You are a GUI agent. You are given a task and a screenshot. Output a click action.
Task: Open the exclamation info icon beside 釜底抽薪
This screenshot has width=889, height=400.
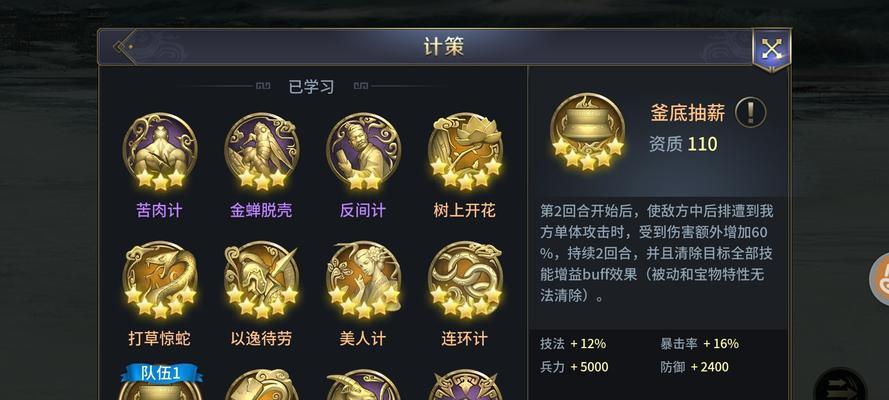point(750,112)
